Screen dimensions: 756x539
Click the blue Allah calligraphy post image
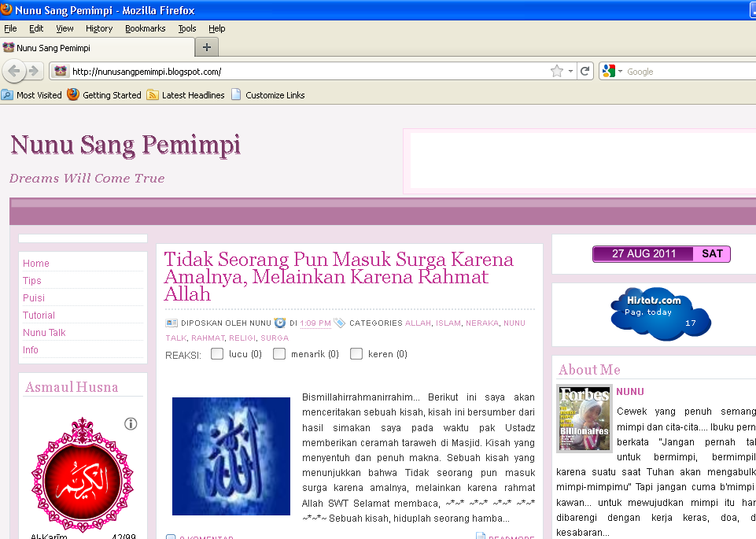pos(231,456)
